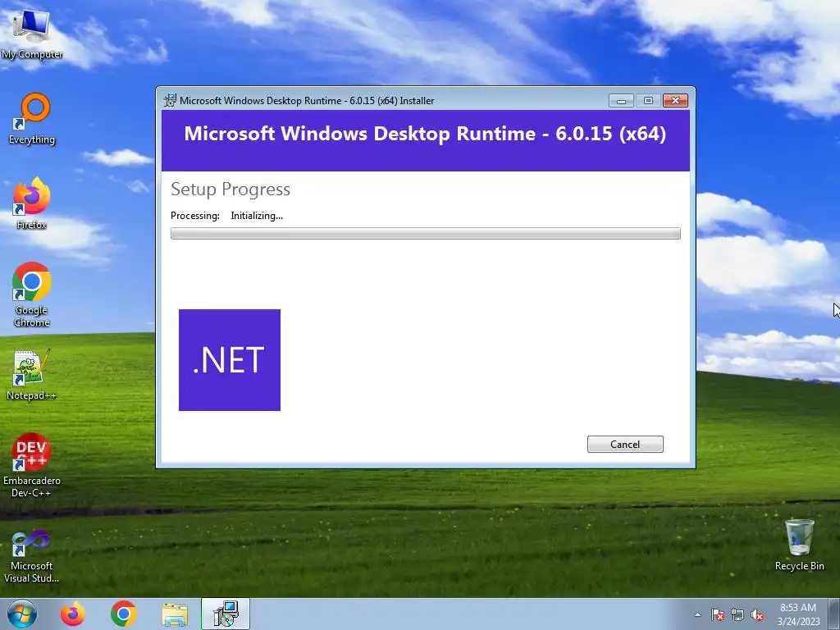The image size is (840, 630).
Task: Select the Notepad++ desktop shortcut
Action: tap(32, 375)
